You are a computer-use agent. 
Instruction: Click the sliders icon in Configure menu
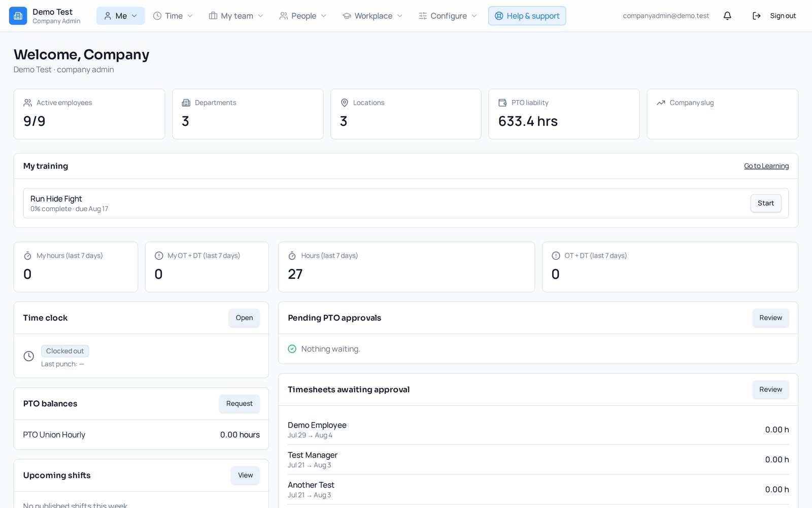pyautogui.click(x=423, y=16)
